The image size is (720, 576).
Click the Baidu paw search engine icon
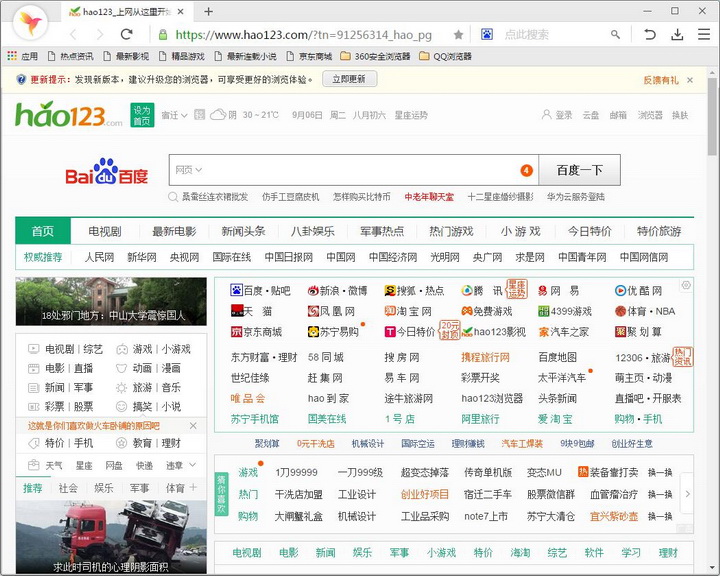coord(487,34)
